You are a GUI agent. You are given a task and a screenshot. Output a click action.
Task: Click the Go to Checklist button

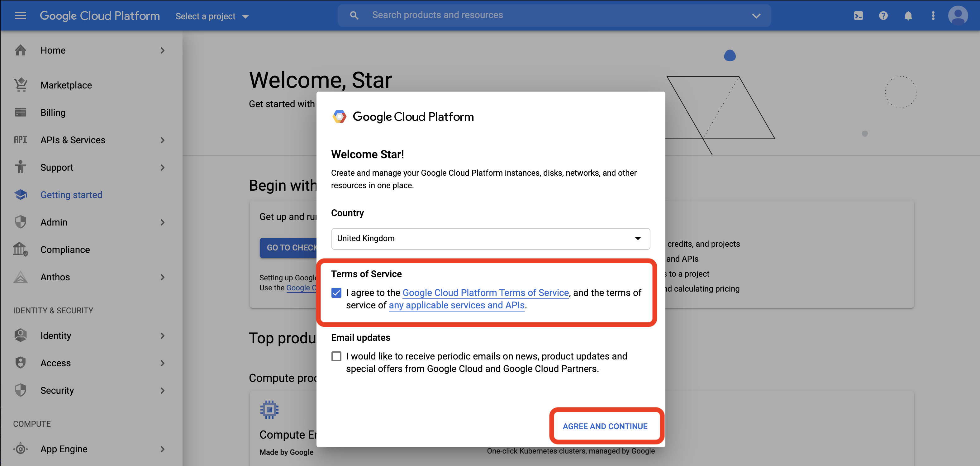[x=288, y=248]
